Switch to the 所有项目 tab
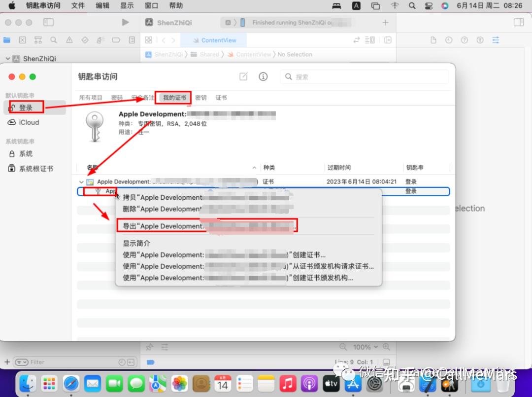 tap(91, 98)
